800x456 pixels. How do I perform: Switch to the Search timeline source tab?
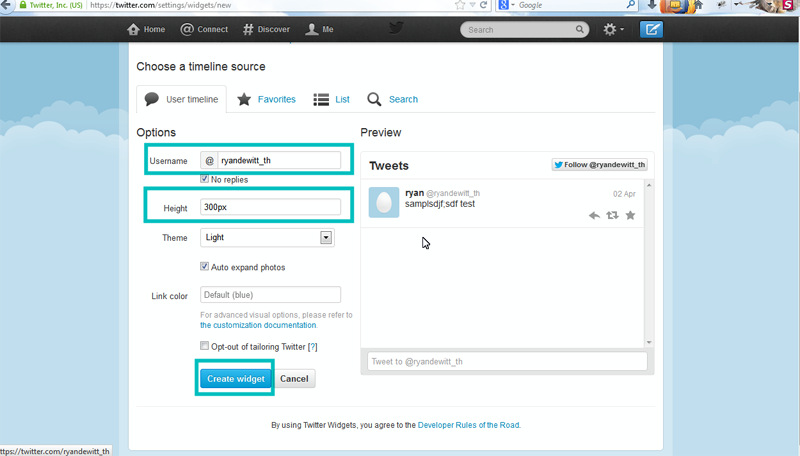[392, 99]
